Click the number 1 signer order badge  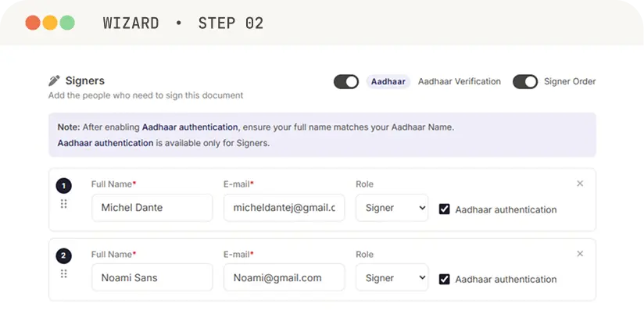[x=63, y=186]
